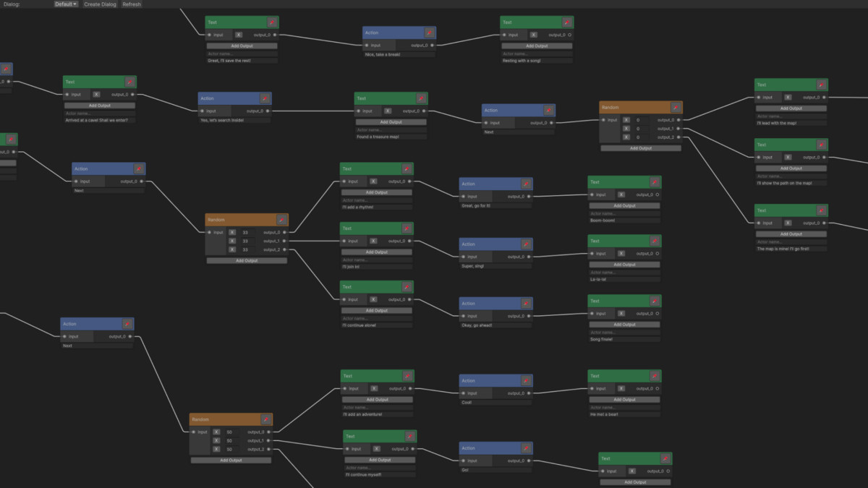Click pin icon on 'I'll add a rhythm!' node
Image resolution: width=868 pixels, height=488 pixels.
pos(407,168)
